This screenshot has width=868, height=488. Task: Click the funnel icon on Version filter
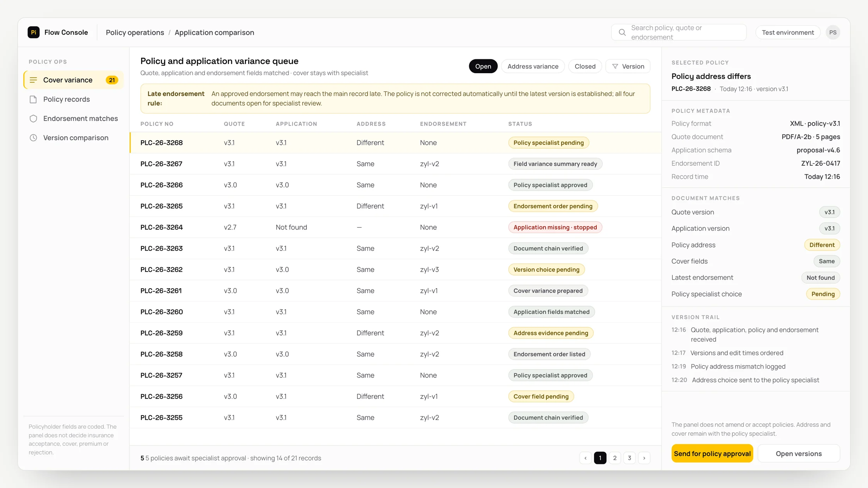point(615,67)
